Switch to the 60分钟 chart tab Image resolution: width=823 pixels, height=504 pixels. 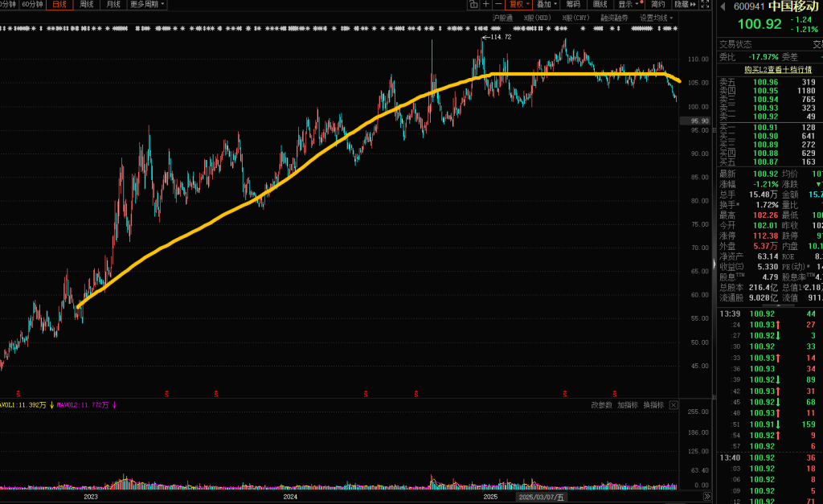click(x=32, y=5)
